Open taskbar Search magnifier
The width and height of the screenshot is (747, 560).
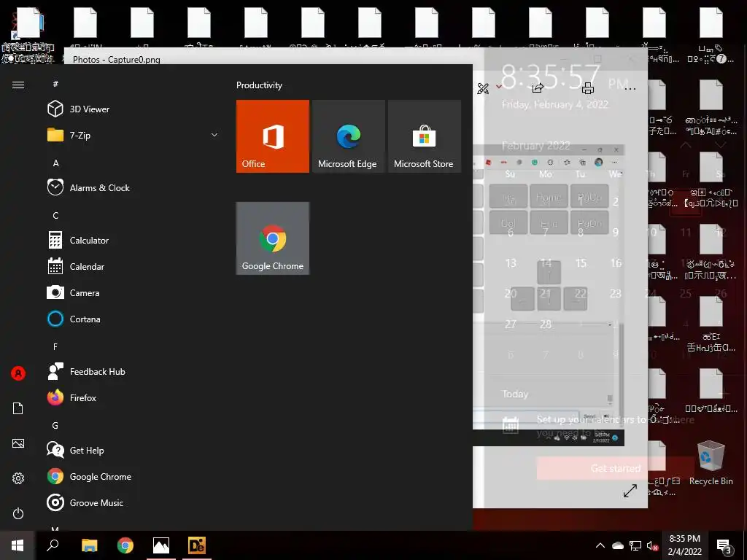tap(53, 545)
